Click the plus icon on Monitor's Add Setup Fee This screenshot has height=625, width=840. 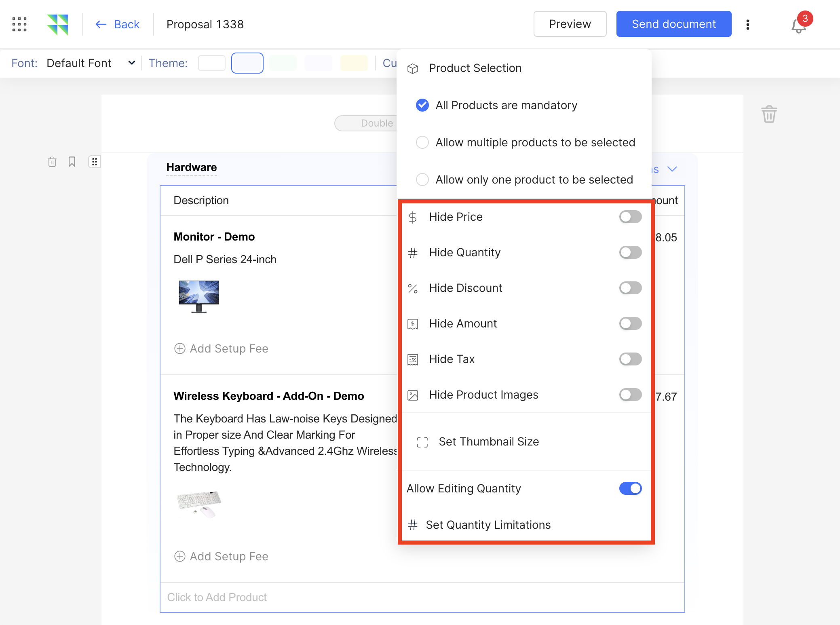point(179,348)
